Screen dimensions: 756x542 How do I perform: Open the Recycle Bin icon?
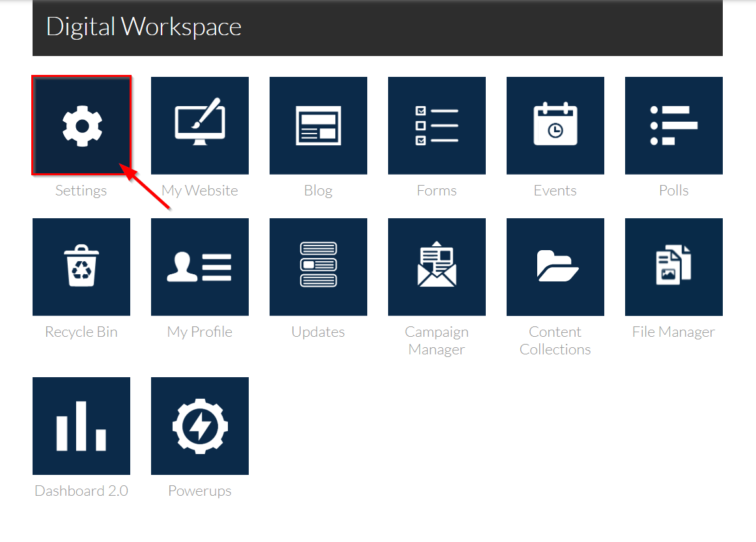pos(81,266)
